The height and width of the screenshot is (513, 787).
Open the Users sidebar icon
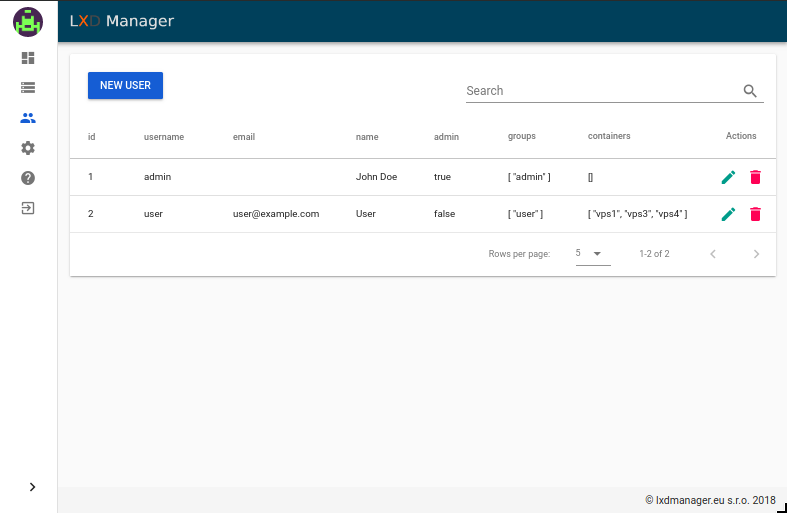tap(28, 118)
